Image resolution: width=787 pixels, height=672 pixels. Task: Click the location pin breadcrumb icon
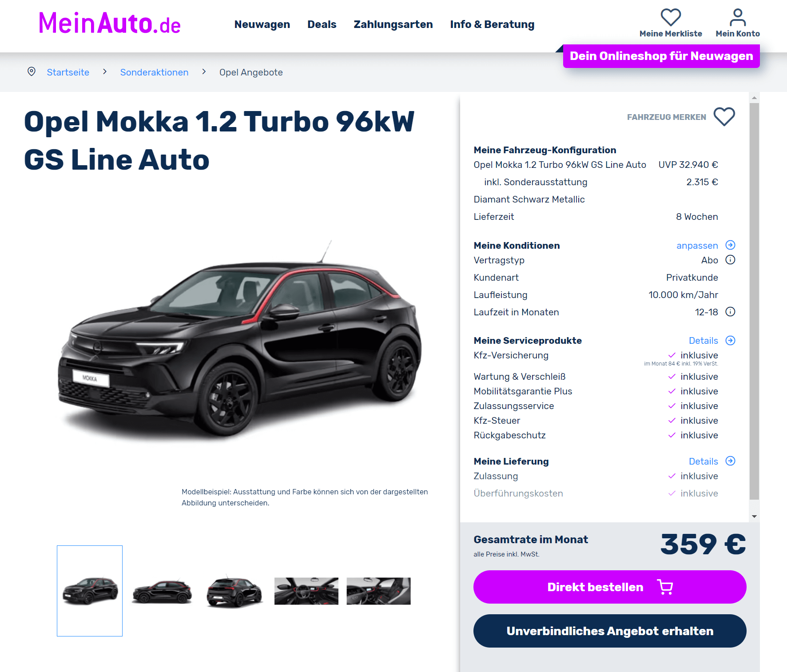coord(32,72)
